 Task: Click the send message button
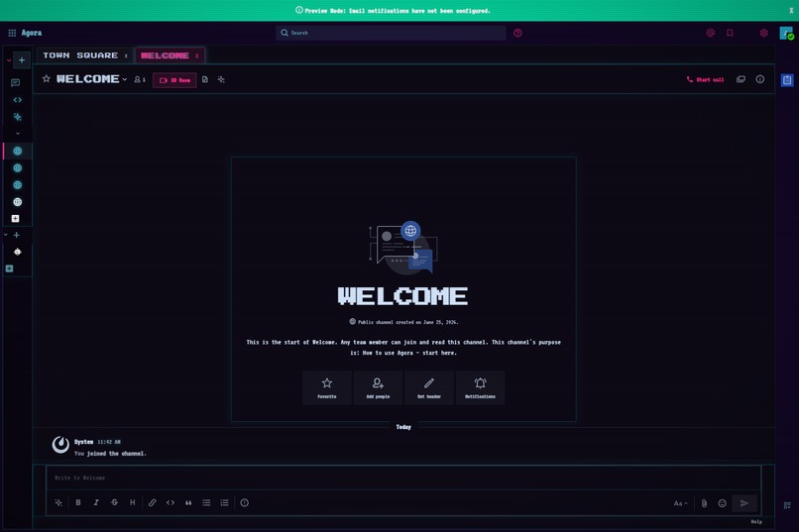click(x=743, y=503)
